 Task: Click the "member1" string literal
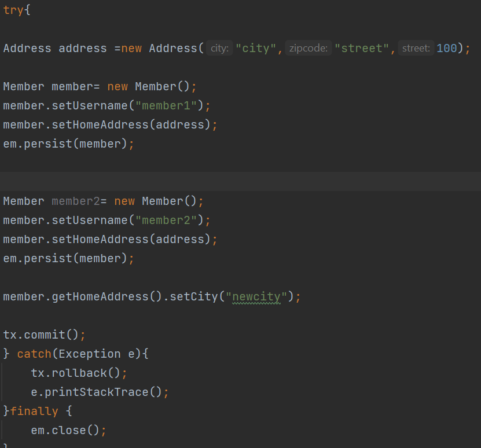(166, 106)
